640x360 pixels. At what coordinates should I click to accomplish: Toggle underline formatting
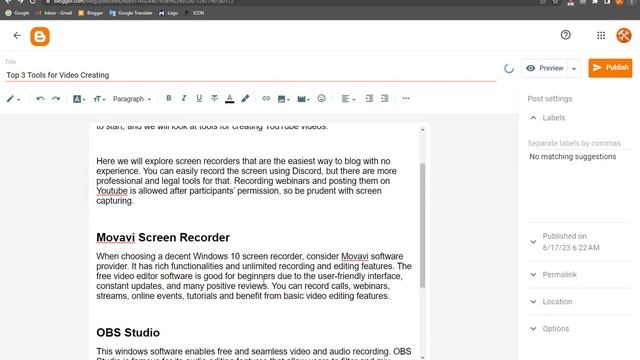click(199, 98)
